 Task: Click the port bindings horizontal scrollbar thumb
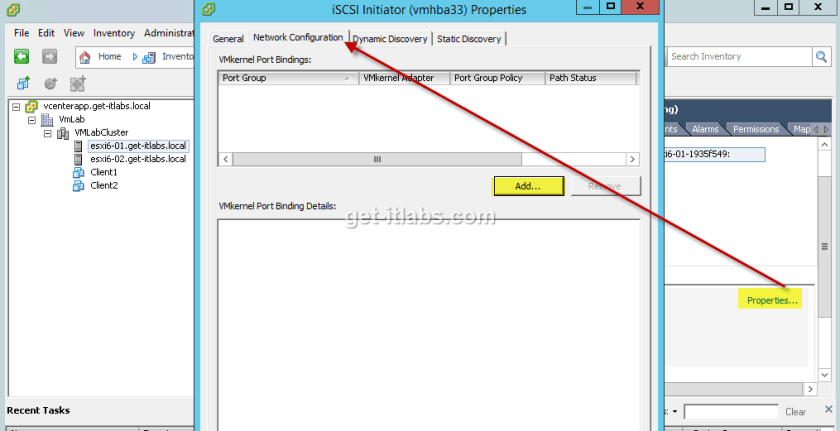(377, 160)
